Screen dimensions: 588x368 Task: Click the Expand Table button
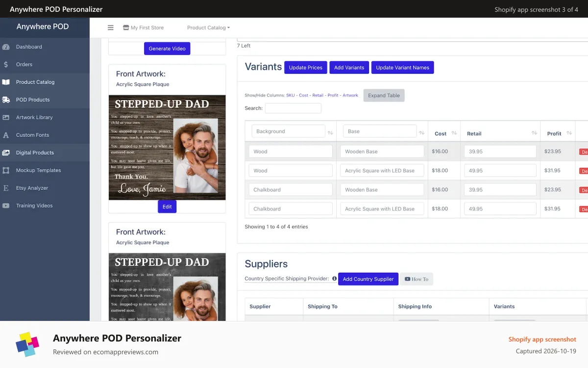384,96
